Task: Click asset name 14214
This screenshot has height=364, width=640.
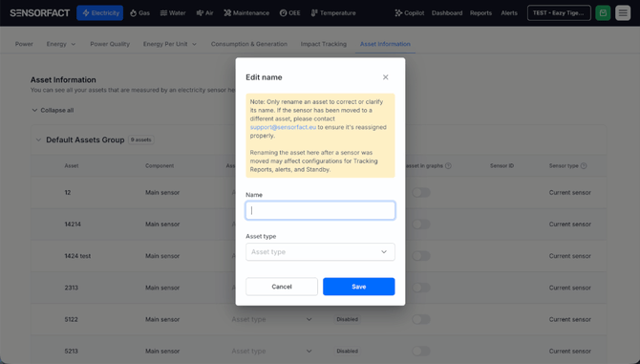Action: [73, 224]
